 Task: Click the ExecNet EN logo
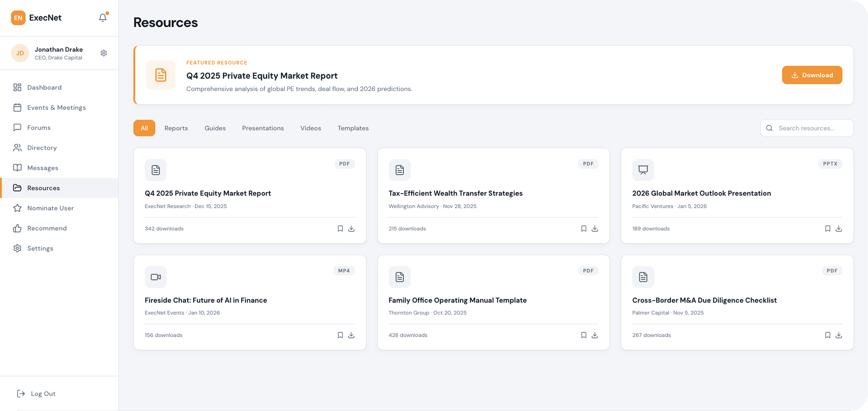click(18, 18)
